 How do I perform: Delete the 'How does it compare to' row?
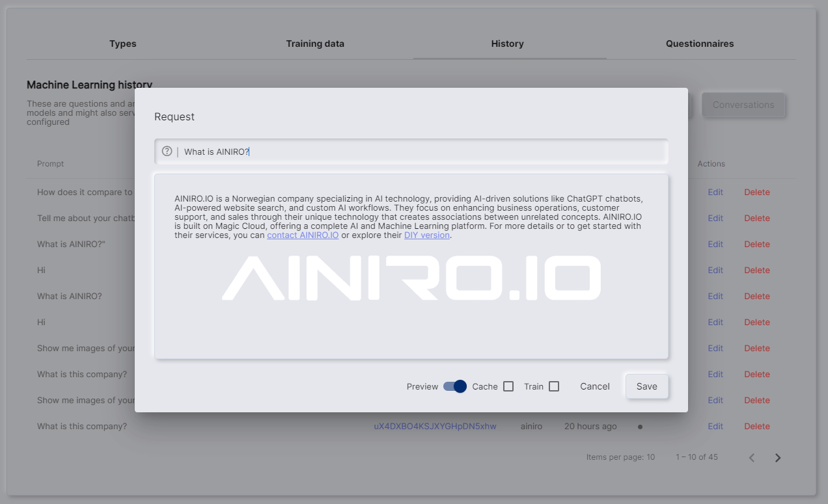tap(757, 192)
